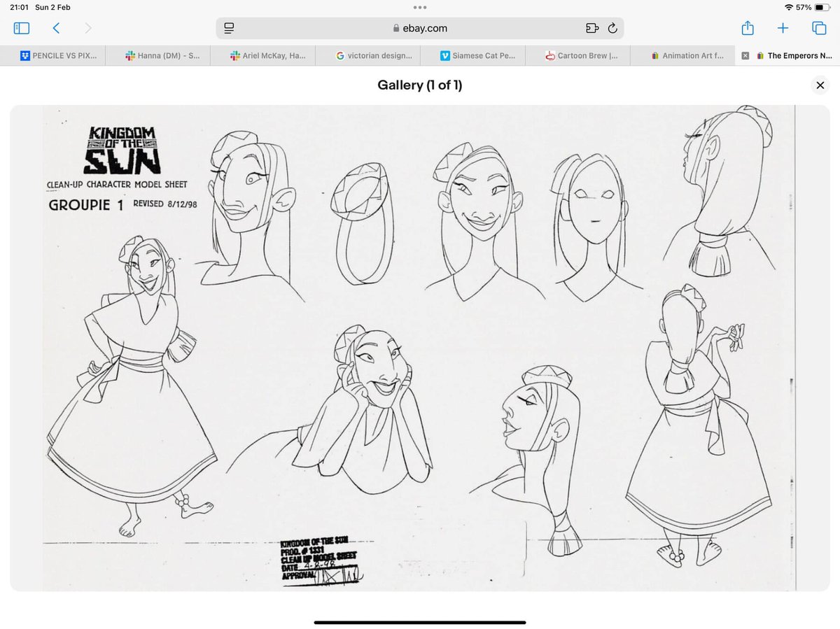Open the page menu icon in address bar
This screenshot has width=840, height=629.
229,28
